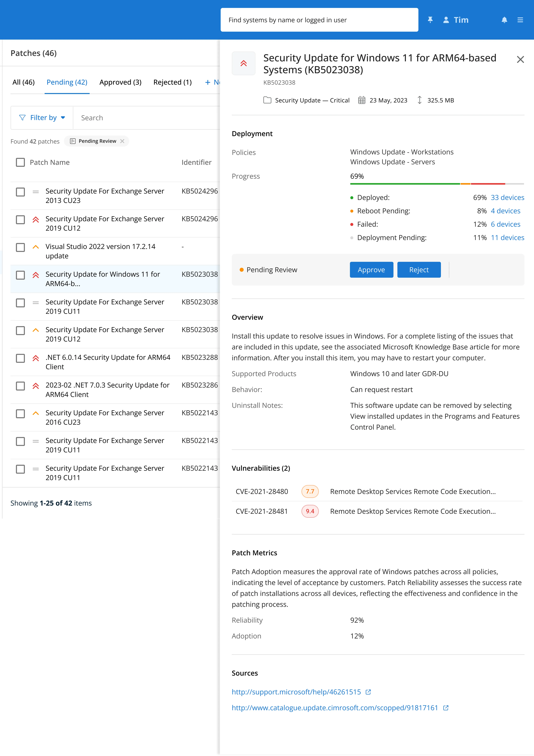Image resolution: width=534 pixels, height=756 pixels.
Task: Open external link icon for catalogue update source
Action: pyautogui.click(x=446, y=708)
